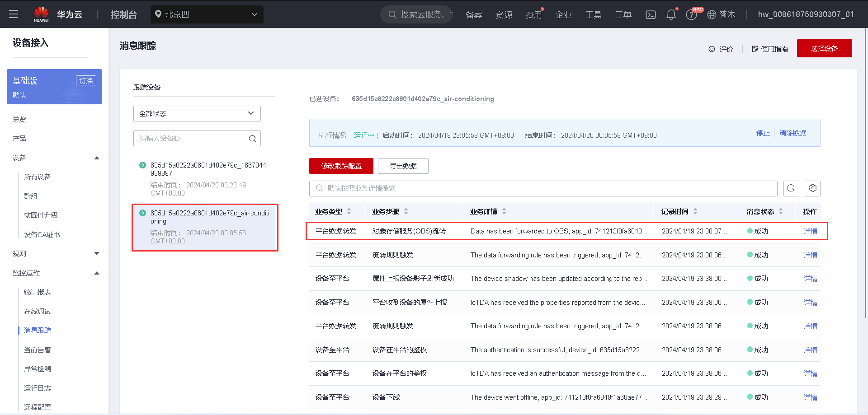The width and height of the screenshot is (868, 415).
Task: Open the hamburger navigation menu icon
Action: [x=14, y=14]
